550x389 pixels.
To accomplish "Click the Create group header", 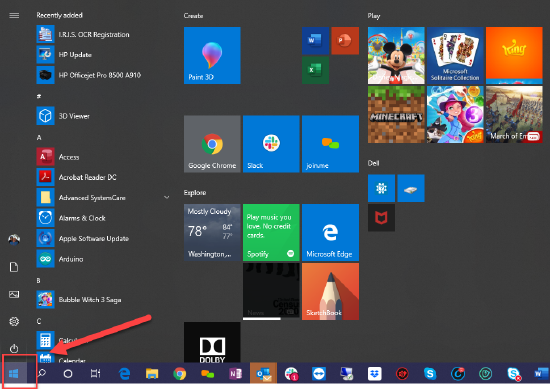I will 193,16.
